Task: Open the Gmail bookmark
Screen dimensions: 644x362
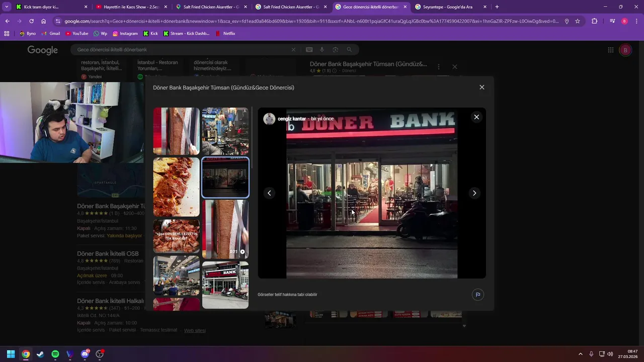Action: click(51, 33)
